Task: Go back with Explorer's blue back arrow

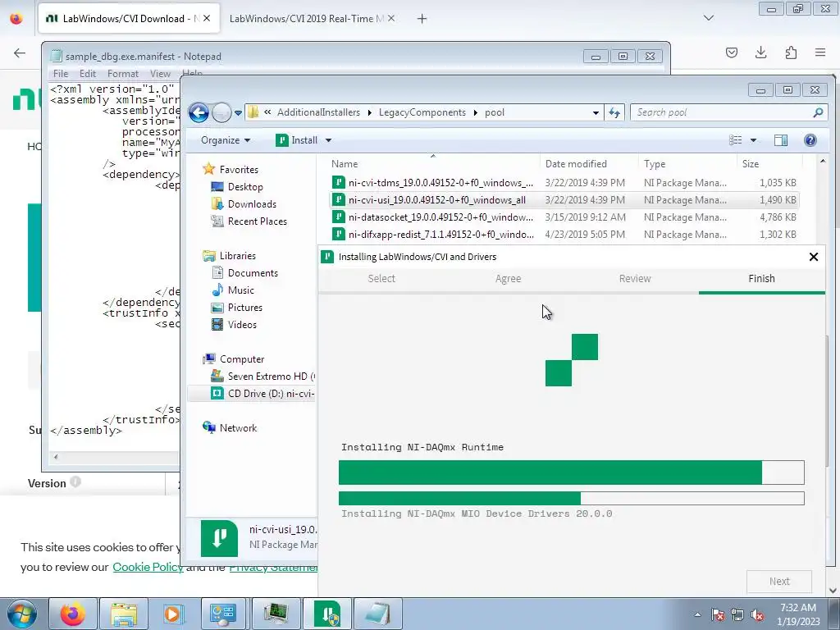Action: point(199,112)
